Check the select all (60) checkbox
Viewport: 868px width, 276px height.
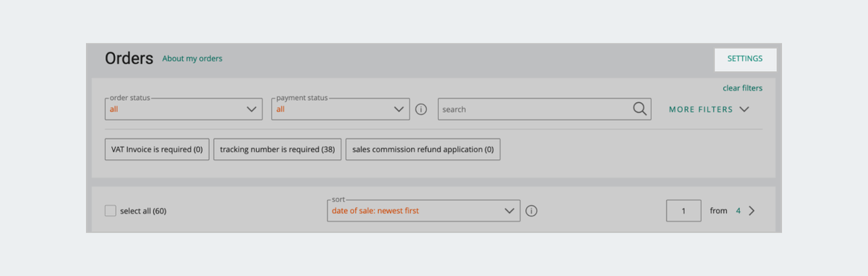coord(110,211)
